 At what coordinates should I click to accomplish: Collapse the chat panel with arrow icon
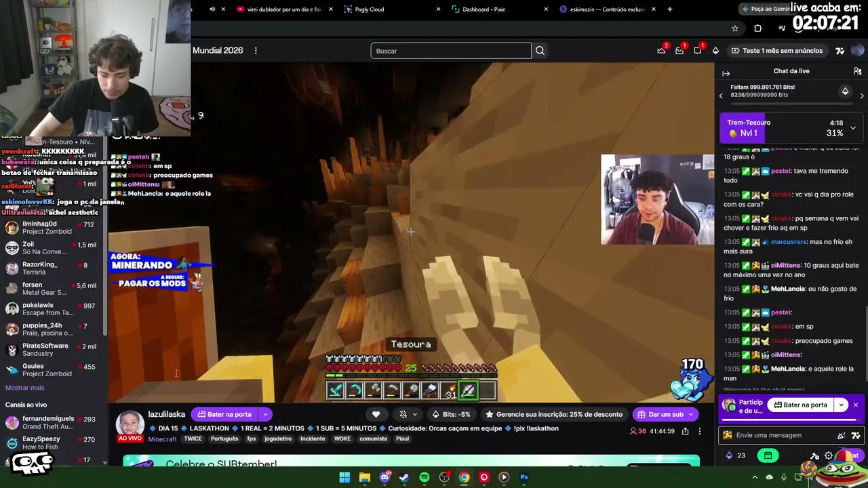(726, 73)
